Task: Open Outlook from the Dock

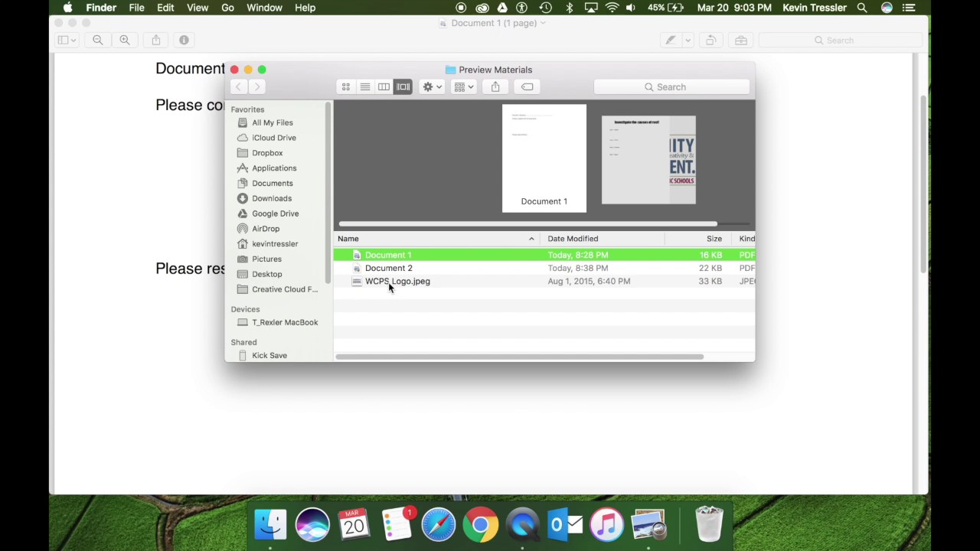Action: pos(565,525)
